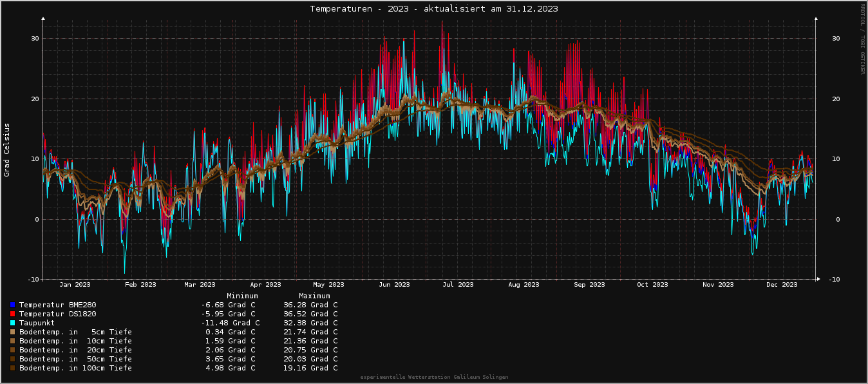The width and height of the screenshot is (868, 384).
Task: Click the cyan Taupunkt legend swatch
Action: coord(12,323)
